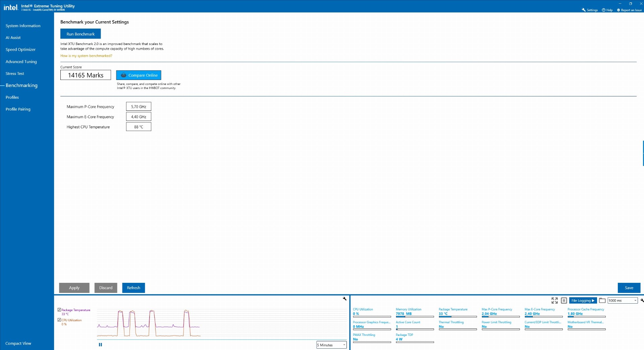This screenshot has width=644, height=350.
Task: Switch to Compact View
Action: pos(18,343)
